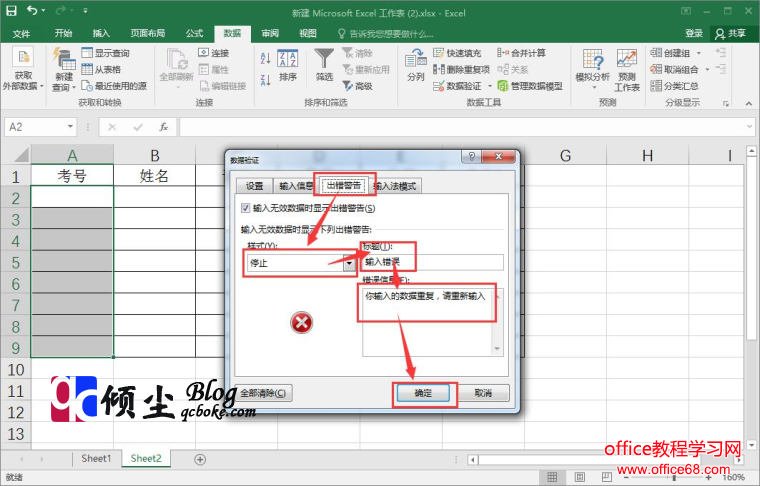Open help in the data validation dialog
Viewport: 760px width, 486px height.
pos(471,156)
